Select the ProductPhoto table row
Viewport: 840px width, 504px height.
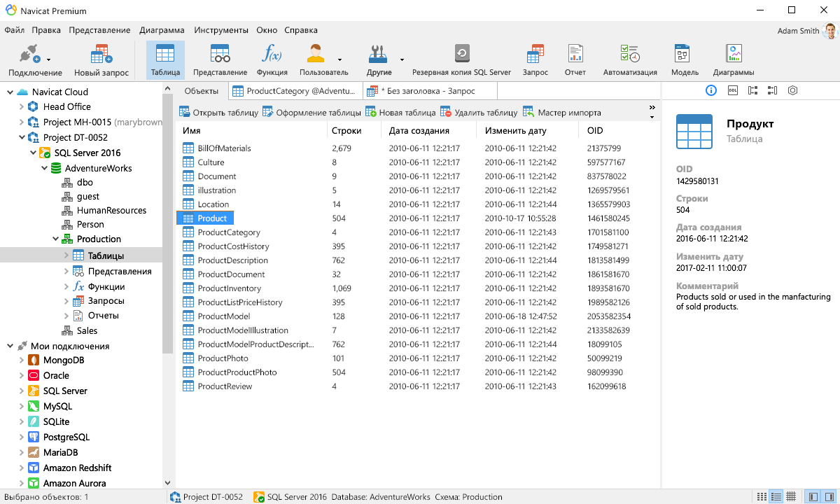click(x=417, y=358)
